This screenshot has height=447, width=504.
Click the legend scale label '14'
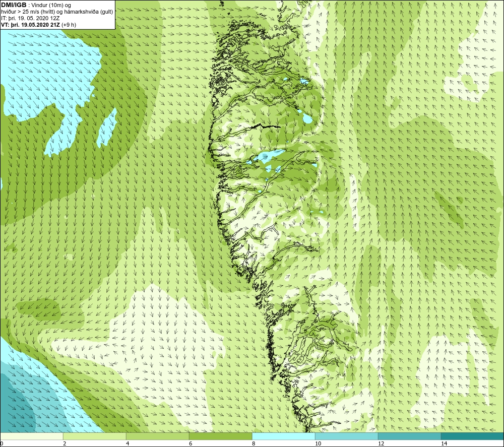point(444,443)
